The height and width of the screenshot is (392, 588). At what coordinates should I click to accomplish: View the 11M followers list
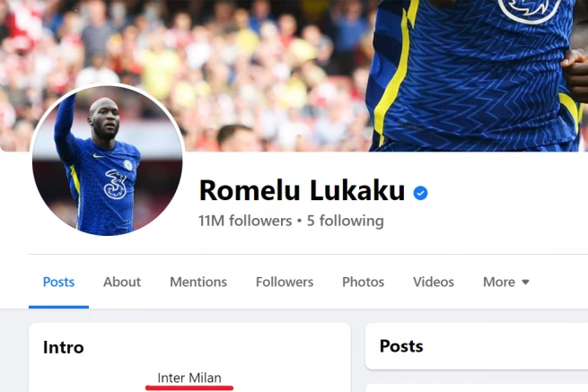245,221
